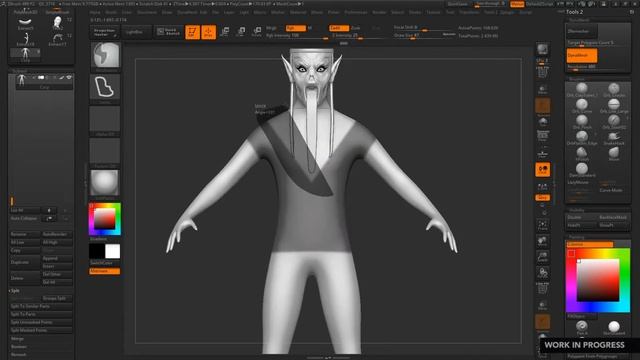
Task: Toggle the Zadd button
Action: pos(339,28)
